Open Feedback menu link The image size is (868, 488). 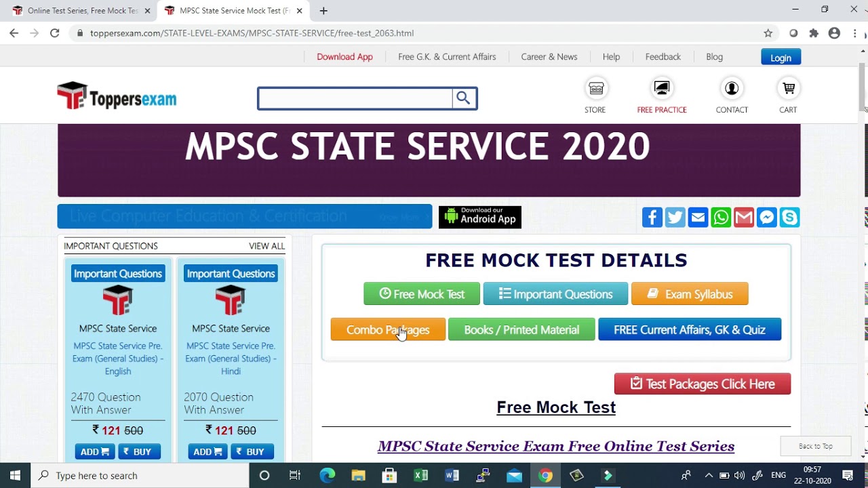pyautogui.click(x=663, y=57)
